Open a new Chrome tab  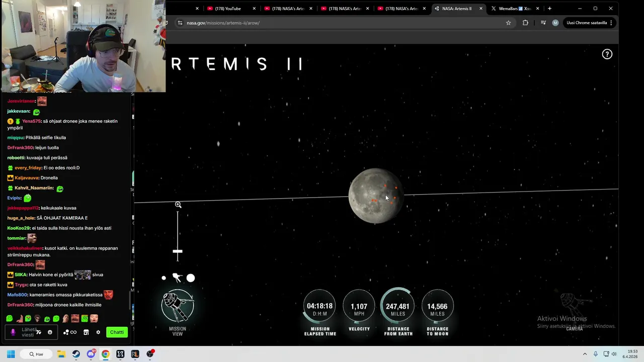coord(549,9)
